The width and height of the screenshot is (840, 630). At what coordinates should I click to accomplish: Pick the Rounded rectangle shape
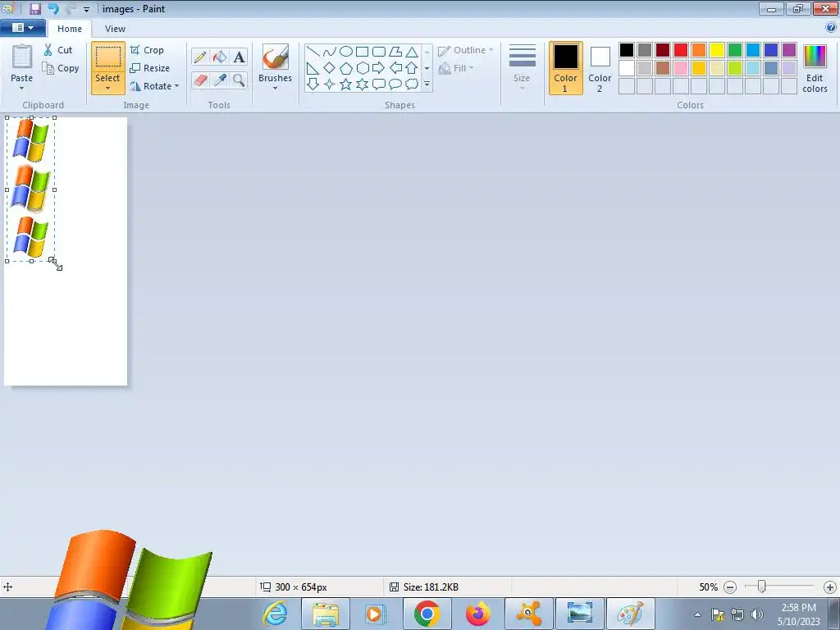click(379, 52)
